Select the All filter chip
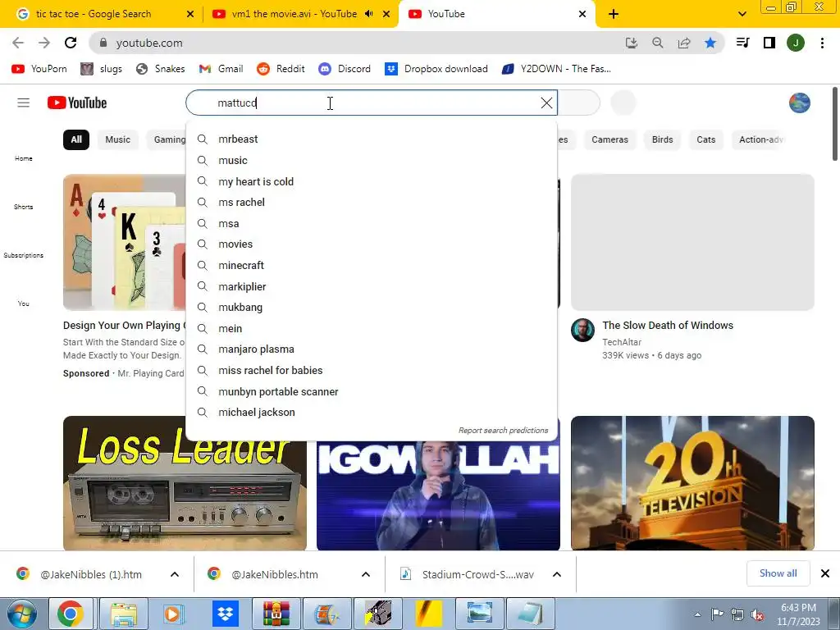 [x=76, y=139]
